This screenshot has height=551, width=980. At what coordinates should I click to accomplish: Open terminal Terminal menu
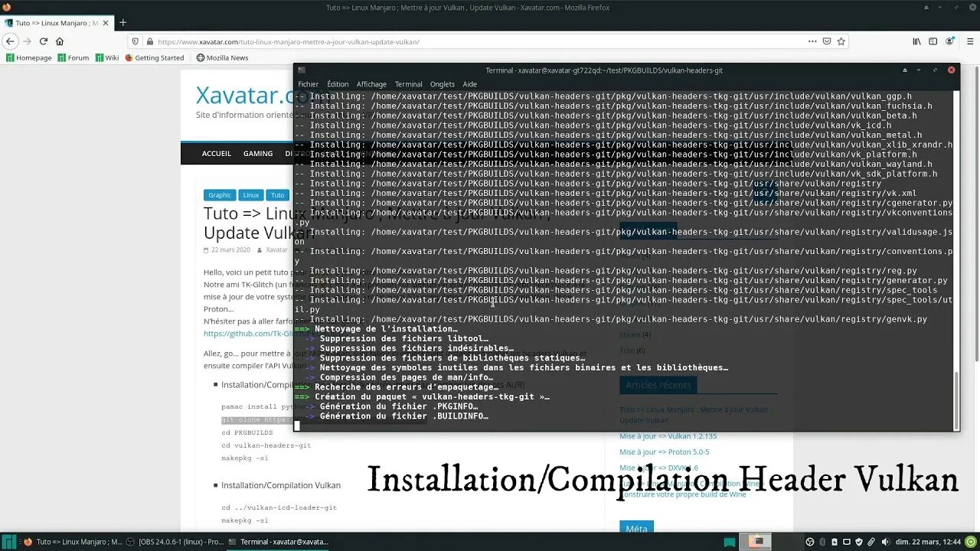coord(409,84)
